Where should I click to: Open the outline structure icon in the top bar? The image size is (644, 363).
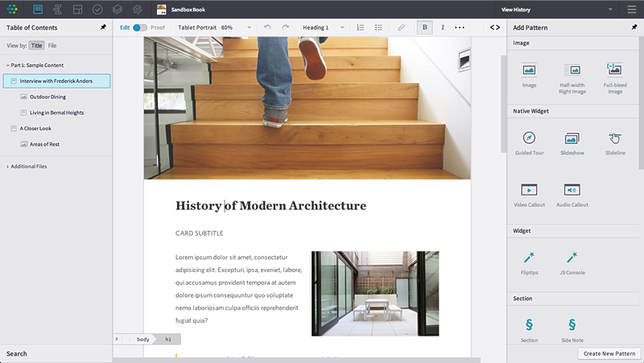pos(57,9)
